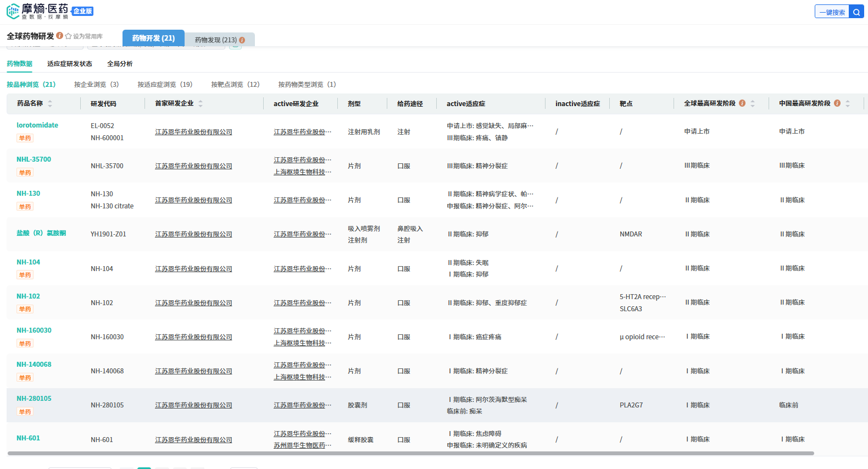This screenshot has width=868, height=469.
Task: Open 首家研发企业 company link in lorotomidate row
Action: point(193,132)
